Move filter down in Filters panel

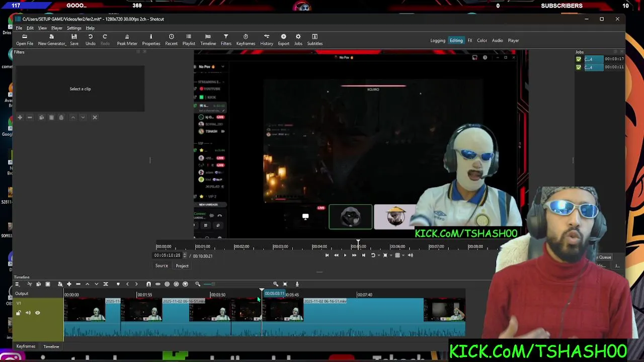(x=83, y=117)
